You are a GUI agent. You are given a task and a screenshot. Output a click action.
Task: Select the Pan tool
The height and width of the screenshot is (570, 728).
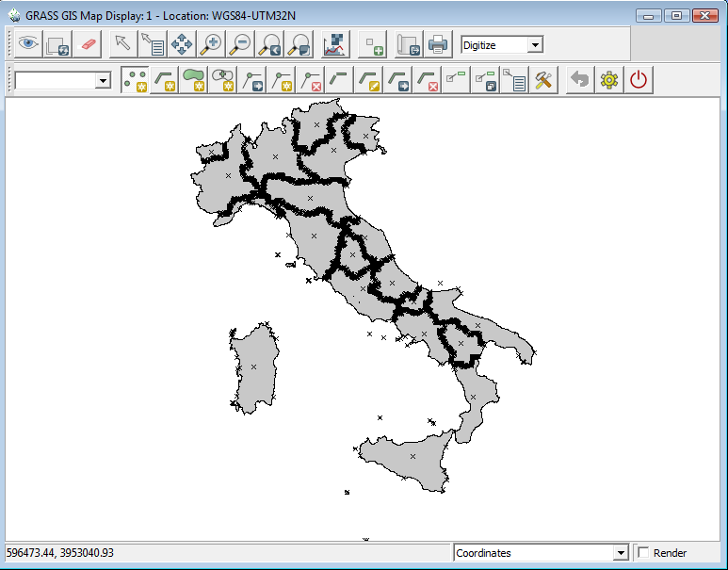182,44
